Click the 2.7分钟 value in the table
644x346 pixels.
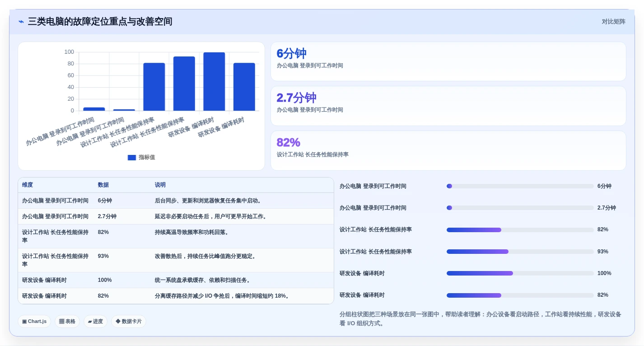coord(107,217)
